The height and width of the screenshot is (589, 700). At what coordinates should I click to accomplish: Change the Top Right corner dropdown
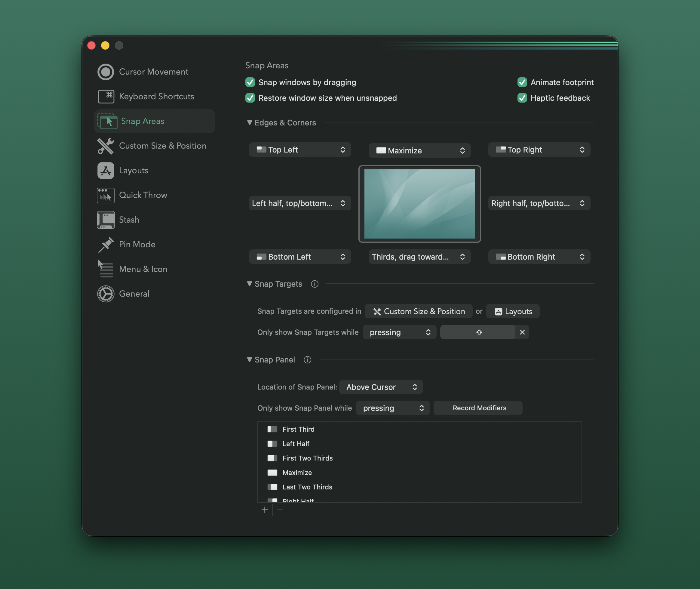(x=539, y=150)
